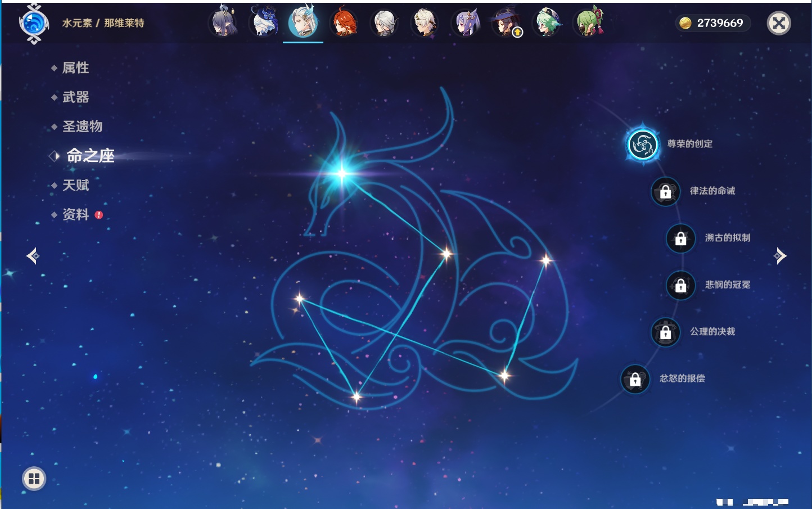Open the 属性 attributes tab
The image size is (812, 509).
coord(75,68)
